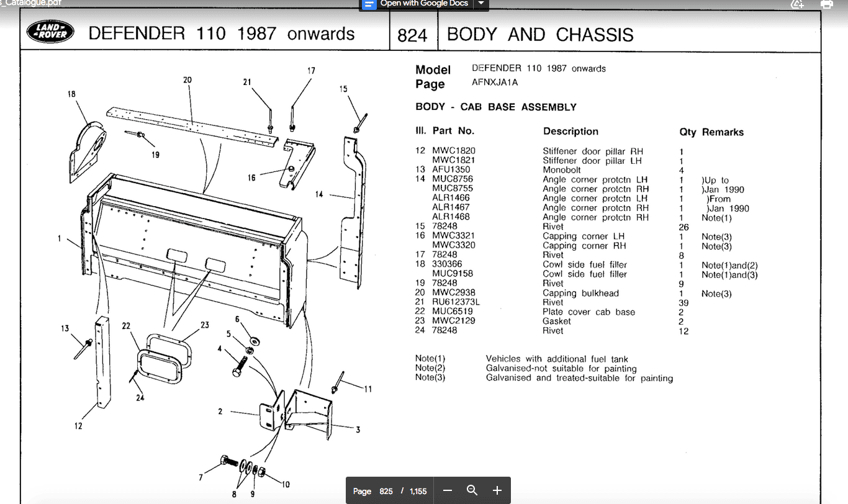The width and height of the screenshot is (848, 504).
Task: Click part number ALR1466
Action: 451,198
